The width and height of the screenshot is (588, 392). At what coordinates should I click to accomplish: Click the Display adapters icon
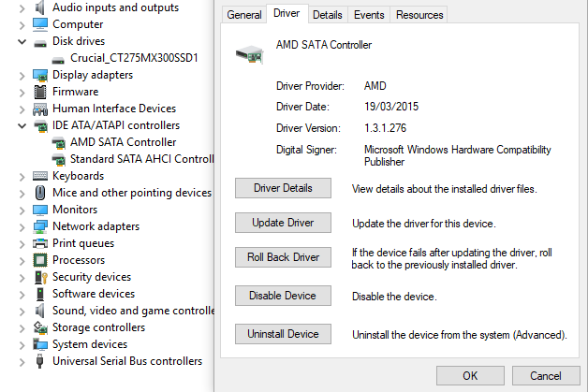pos(40,76)
